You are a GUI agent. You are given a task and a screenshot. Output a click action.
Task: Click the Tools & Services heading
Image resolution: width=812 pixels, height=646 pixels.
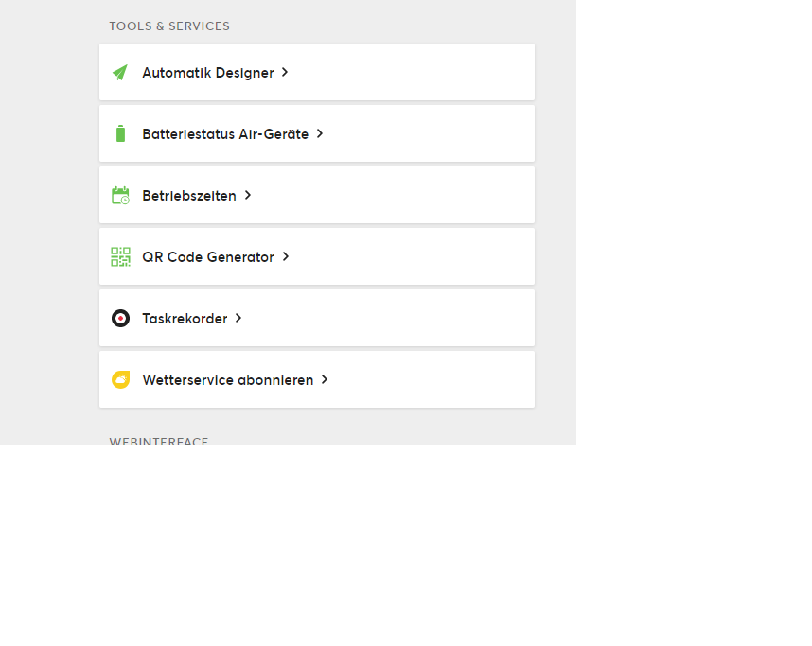(169, 26)
